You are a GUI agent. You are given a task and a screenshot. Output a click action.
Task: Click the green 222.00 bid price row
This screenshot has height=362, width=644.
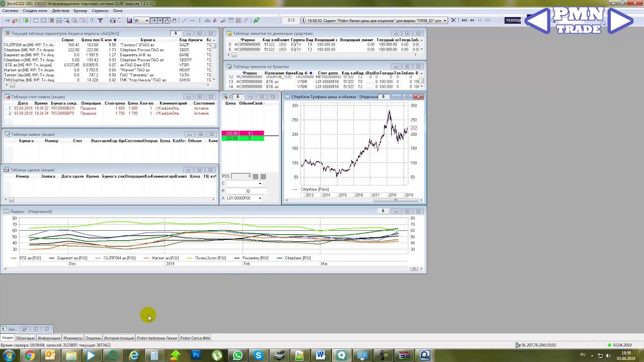243,138
